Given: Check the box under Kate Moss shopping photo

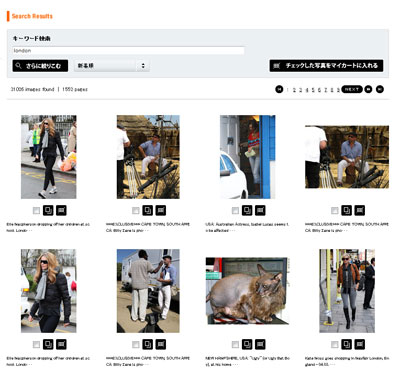Looking at the screenshot, I should 335,344.
